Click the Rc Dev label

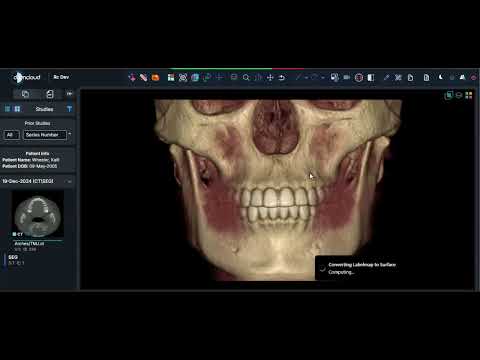(x=61, y=77)
